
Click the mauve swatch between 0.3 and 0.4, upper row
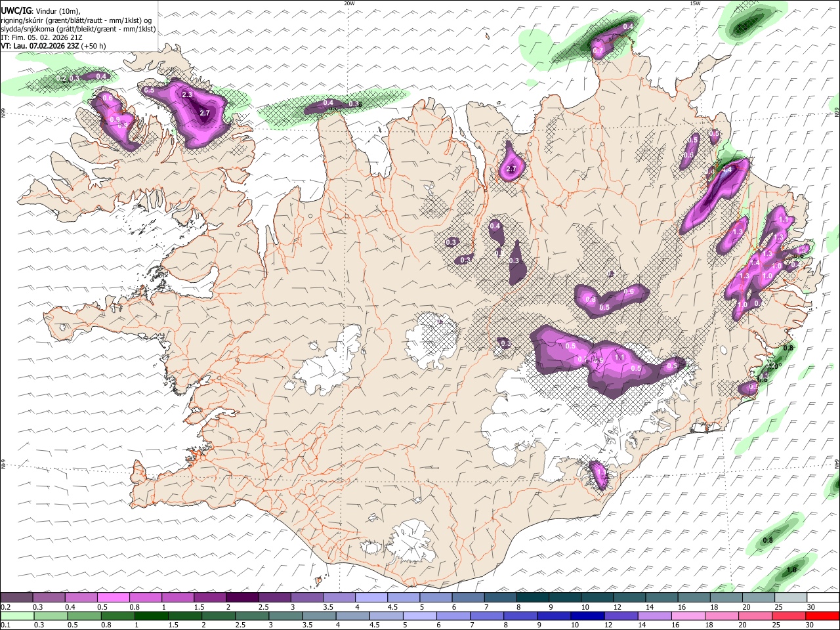click(49, 598)
